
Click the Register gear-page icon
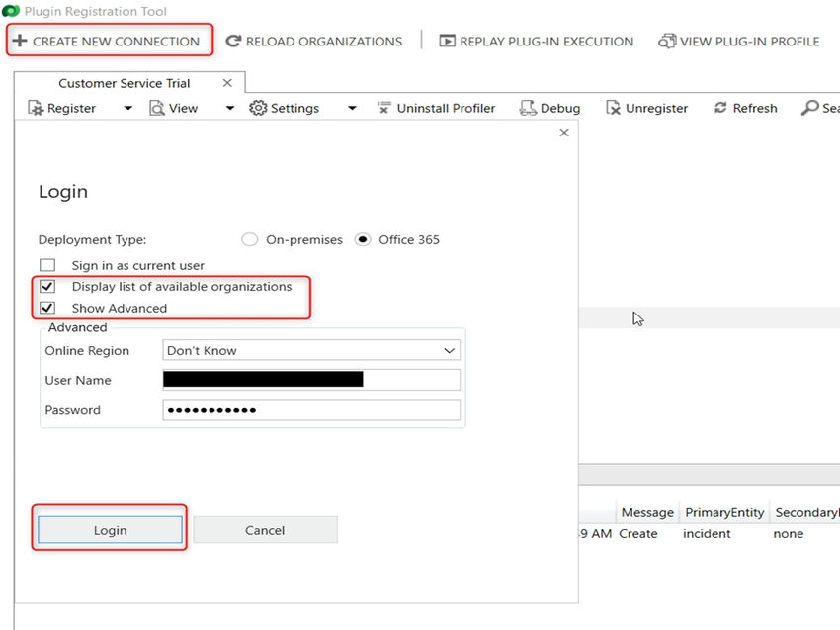(36, 108)
